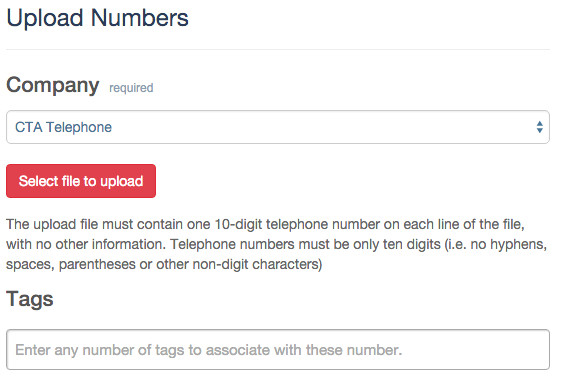This screenshot has height=386, width=564.
Task: Click the word upload on the red button
Action: (x=122, y=181)
